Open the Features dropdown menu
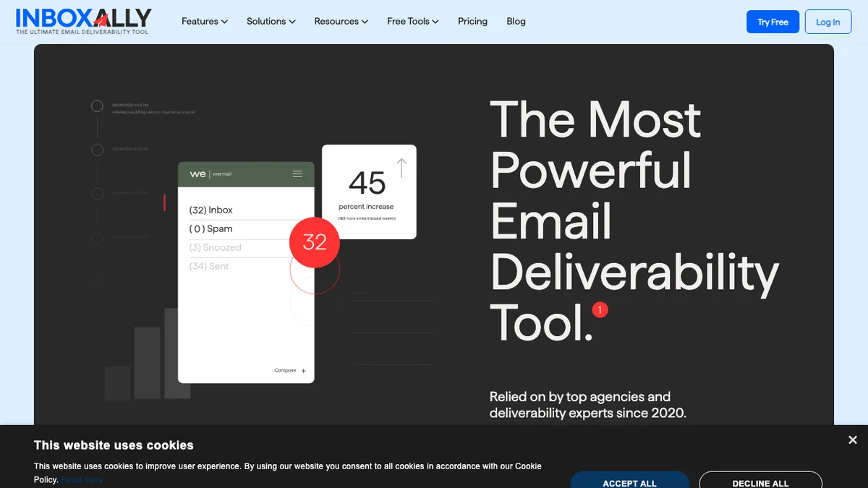The width and height of the screenshot is (868, 488). tap(205, 22)
